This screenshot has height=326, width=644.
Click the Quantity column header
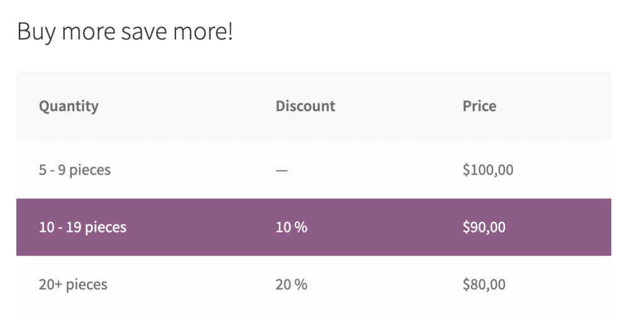[x=69, y=106]
